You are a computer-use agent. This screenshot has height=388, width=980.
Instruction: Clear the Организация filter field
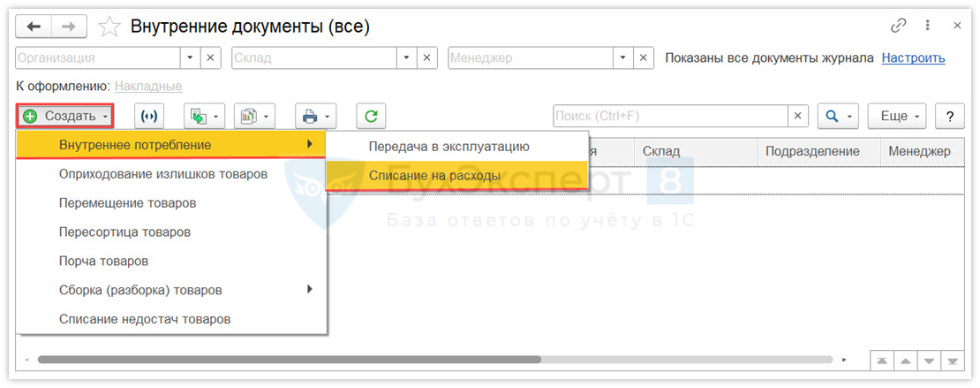pos(210,57)
